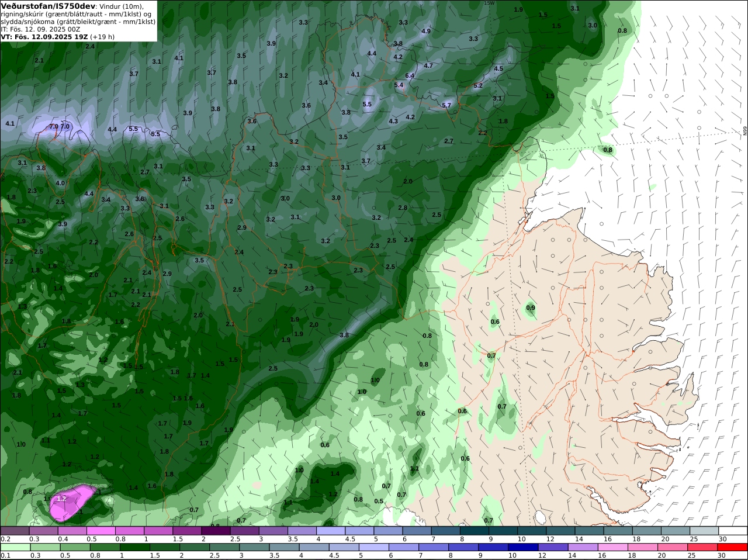The image size is (748, 560).
Task: Select the top-row legend swatch between 1 and 1.5
Action: pyautogui.click(x=158, y=531)
